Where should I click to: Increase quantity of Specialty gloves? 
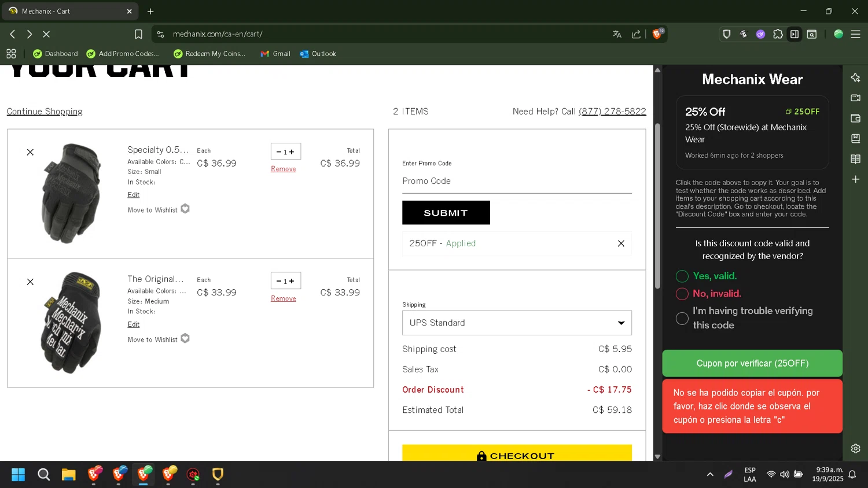pos(292,152)
